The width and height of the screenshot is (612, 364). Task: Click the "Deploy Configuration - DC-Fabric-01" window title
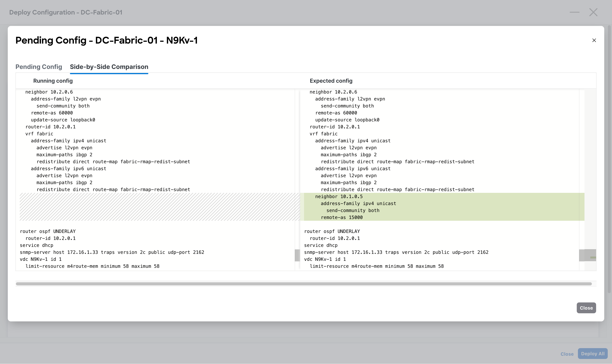pyautogui.click(x=66, y=12)
